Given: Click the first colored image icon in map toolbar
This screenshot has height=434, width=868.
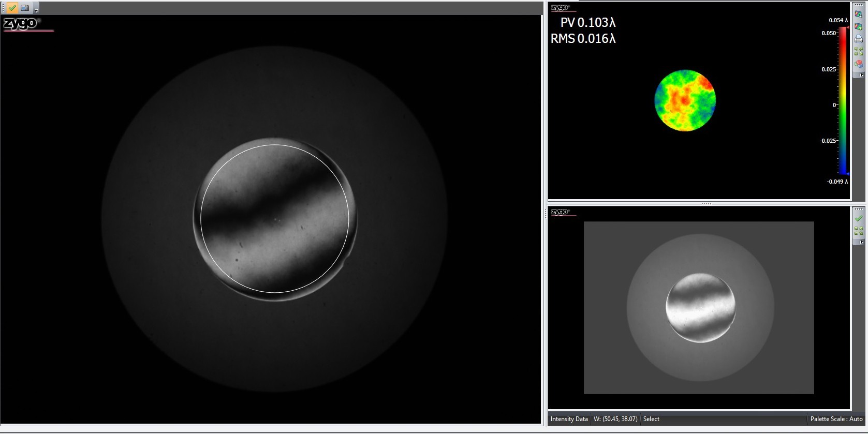Looking at the screenshot, I should [x=859, y=14].
